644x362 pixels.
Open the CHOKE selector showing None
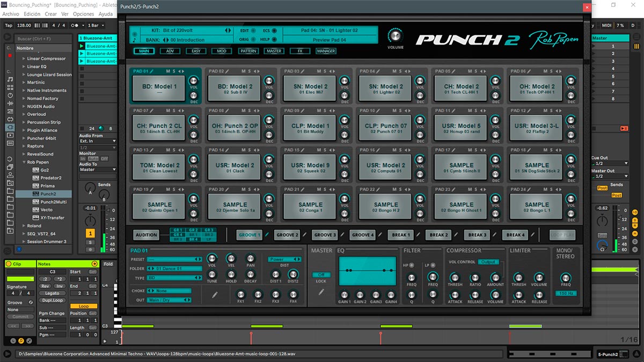[169, 291]
